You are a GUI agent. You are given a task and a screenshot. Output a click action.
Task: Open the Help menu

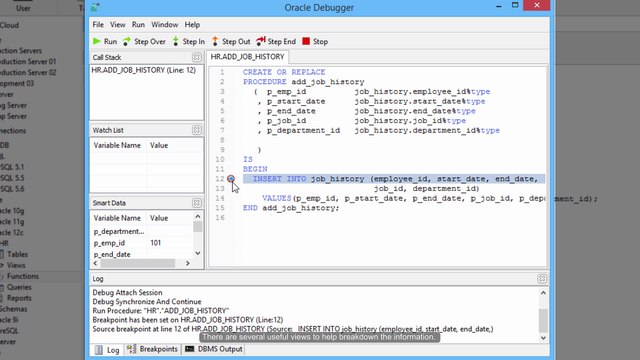click(x=192, y=25)
